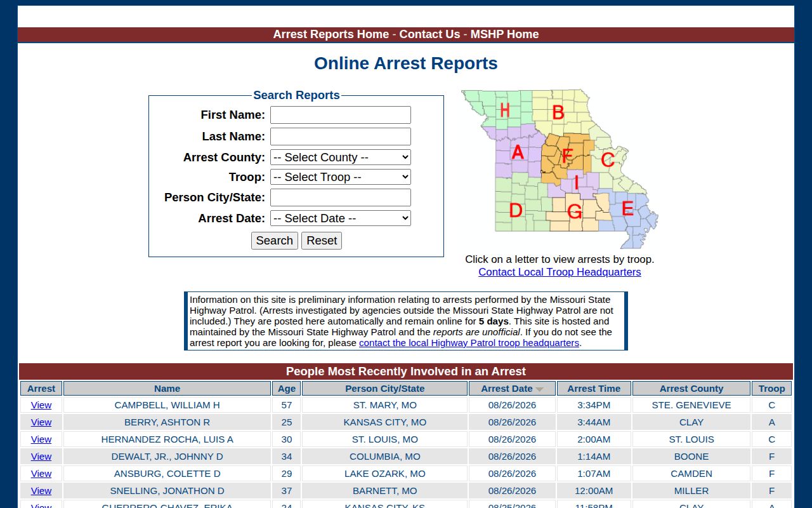Image resolution: width=812 pixels, height=508 pixels.
Task: View arrest report for Ansburg, Colette D
Action: pyautogui.click(x=41, y=474)
